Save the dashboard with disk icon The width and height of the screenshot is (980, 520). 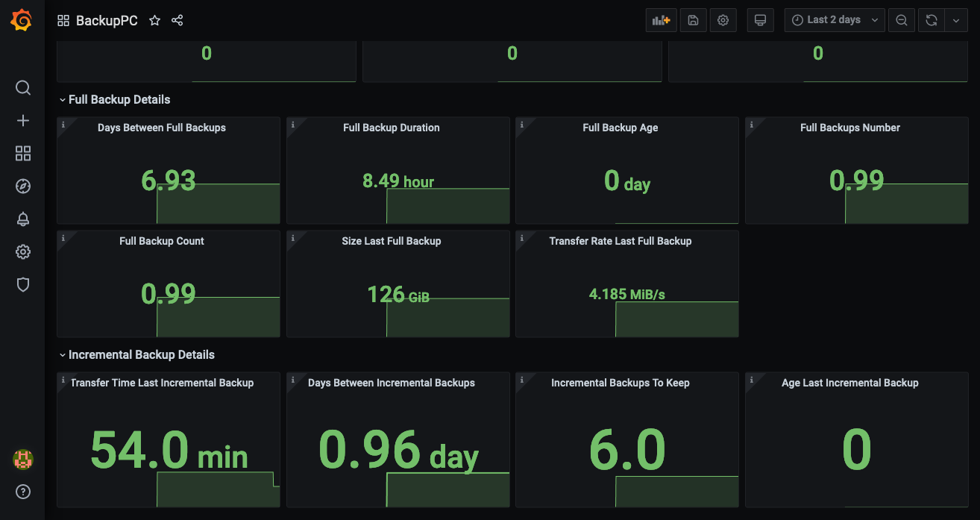693,20
